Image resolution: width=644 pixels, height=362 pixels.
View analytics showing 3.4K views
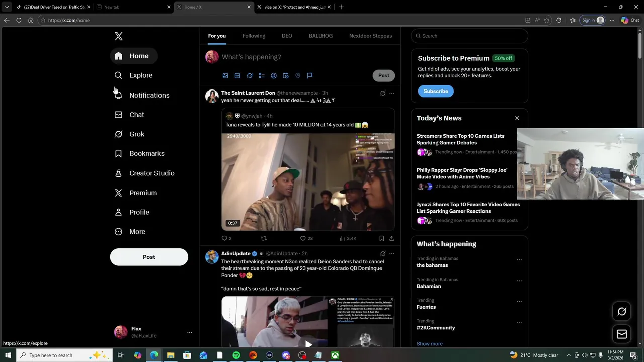348,238
